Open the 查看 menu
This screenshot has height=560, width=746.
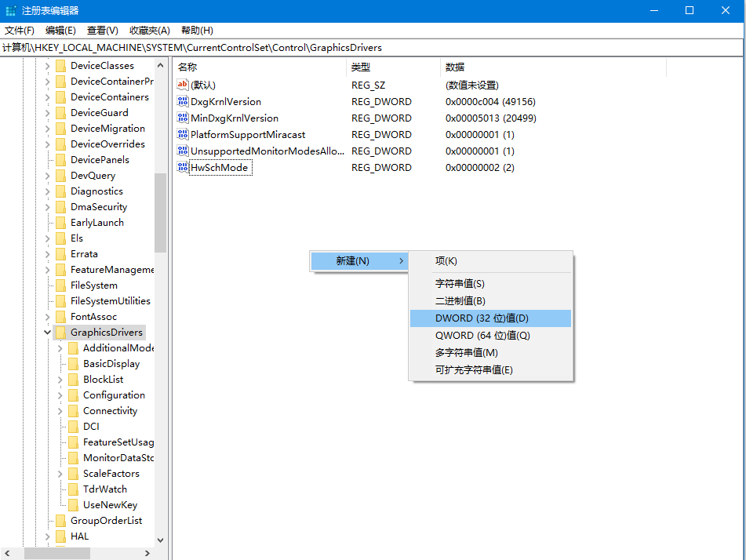[102, 30]
